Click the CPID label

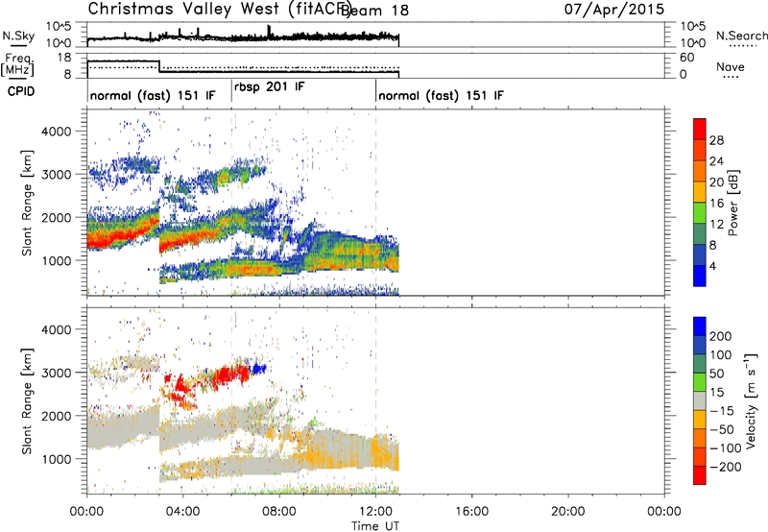click(21, 91)
